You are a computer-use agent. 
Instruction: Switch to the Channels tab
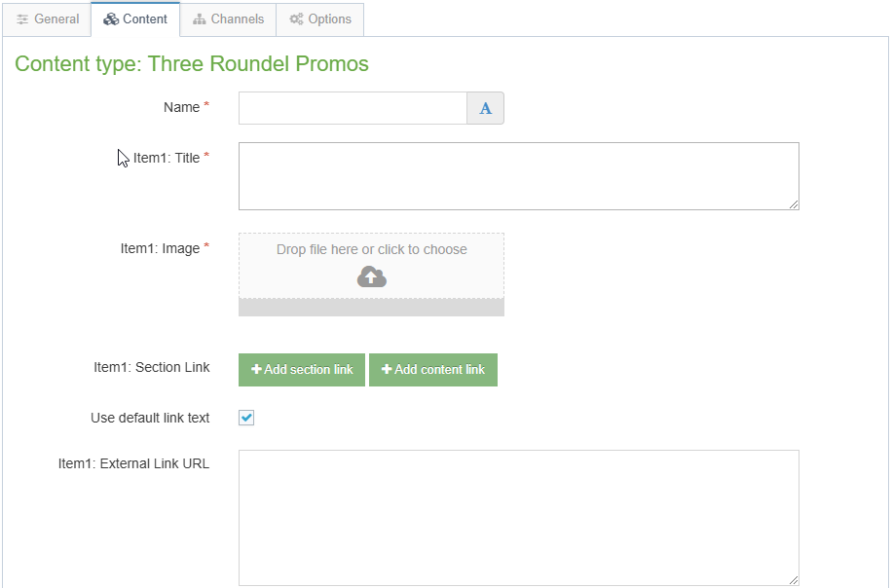(x=228, y=18)
